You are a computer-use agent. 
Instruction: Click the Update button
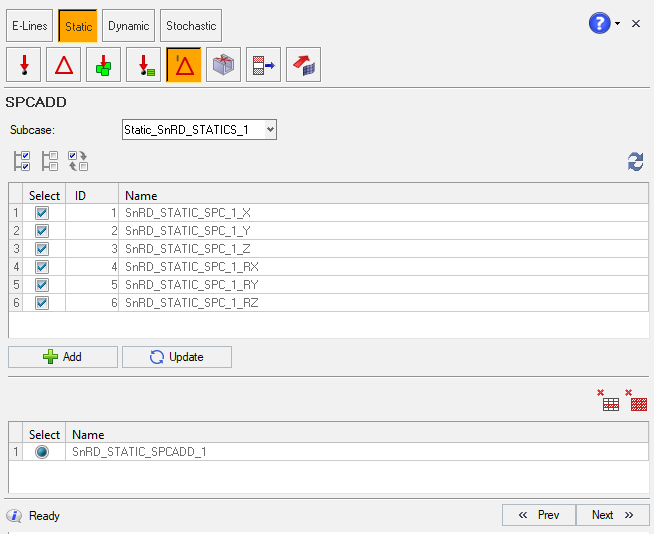click(177, 357)
